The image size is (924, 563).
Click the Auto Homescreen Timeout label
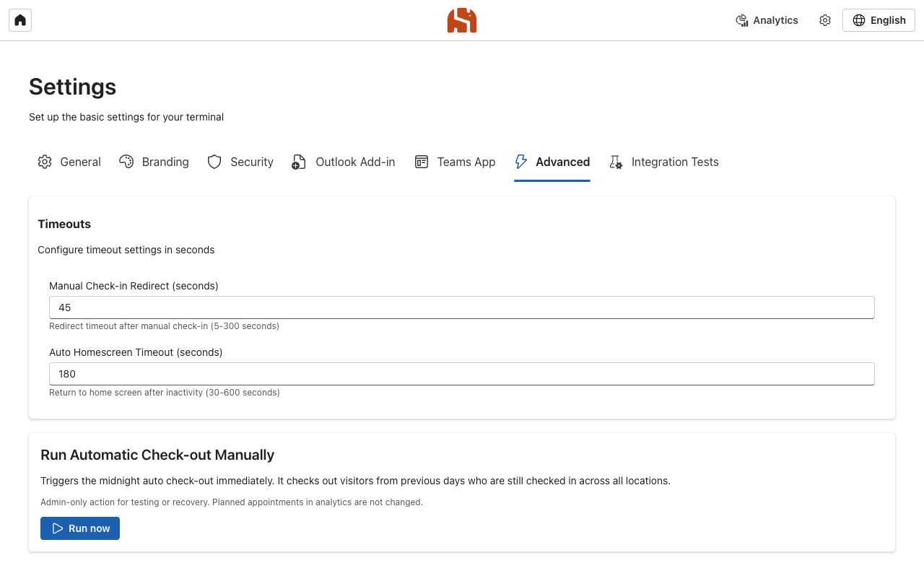pos(136,352)
